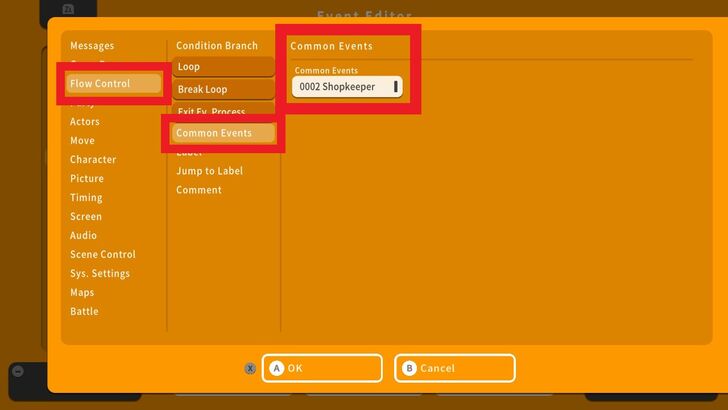Choose the Messages category
Screen dimensions: 728x410
tap(92, 46)
